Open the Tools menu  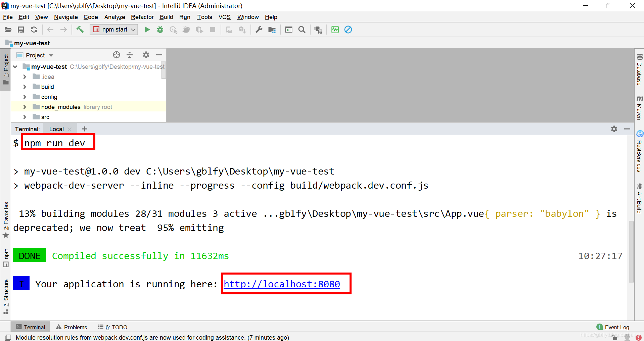tap(204, 17)
